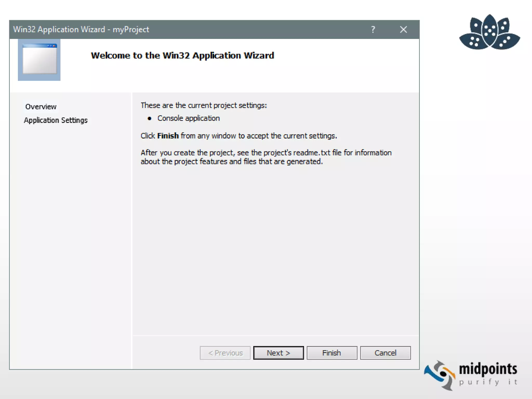532x399 pixels.
Task: Cancel the project wizard
Action: coord(385,353)
